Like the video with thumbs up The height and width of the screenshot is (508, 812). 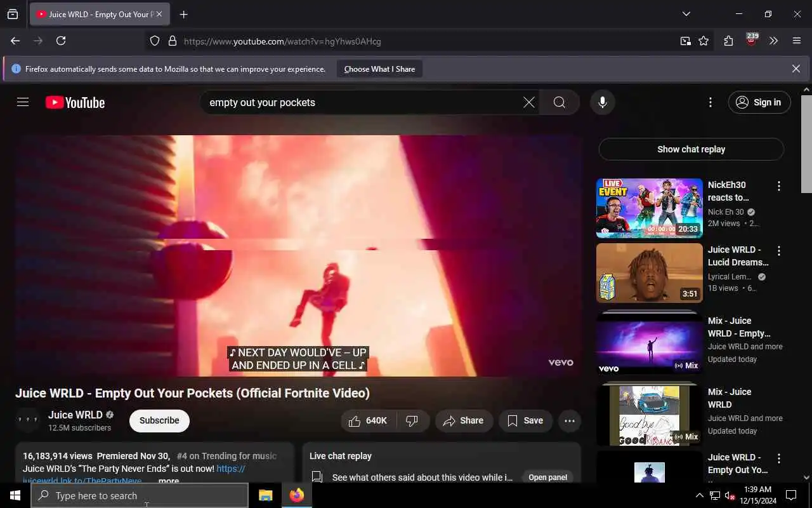[369, 420]
